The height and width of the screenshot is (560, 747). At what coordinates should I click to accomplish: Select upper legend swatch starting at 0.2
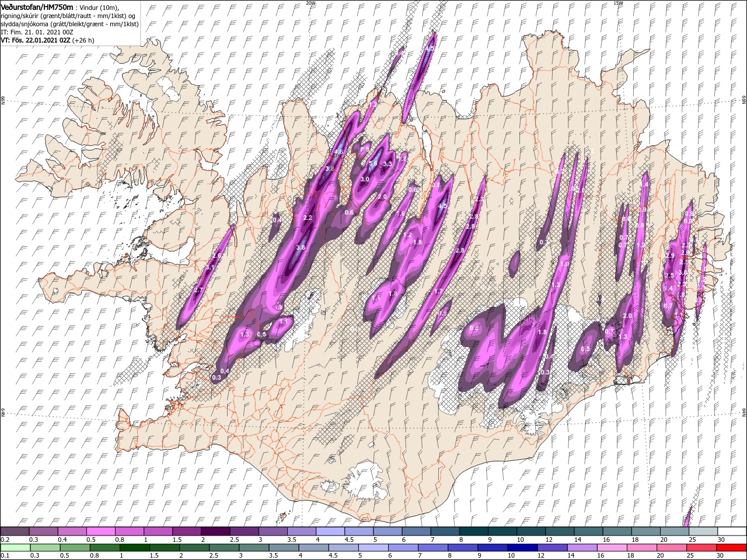coord(15,531)
